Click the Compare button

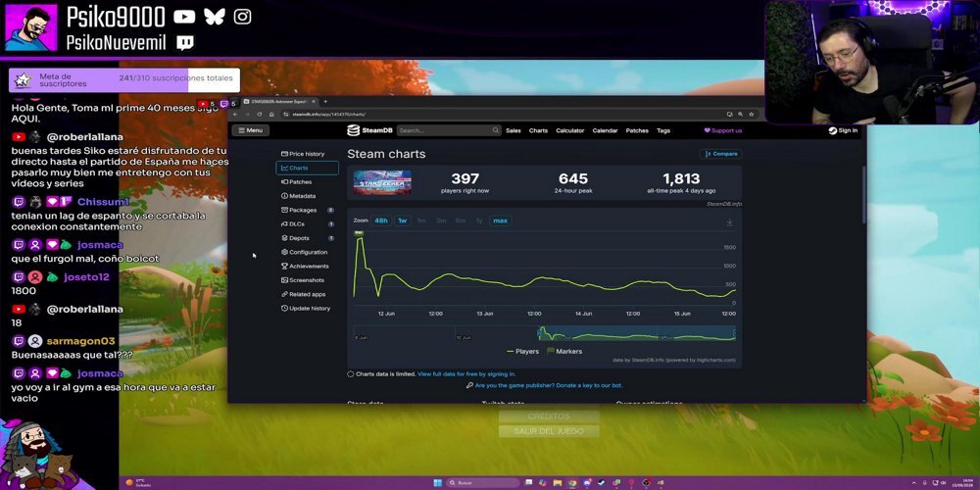(720, 154)
